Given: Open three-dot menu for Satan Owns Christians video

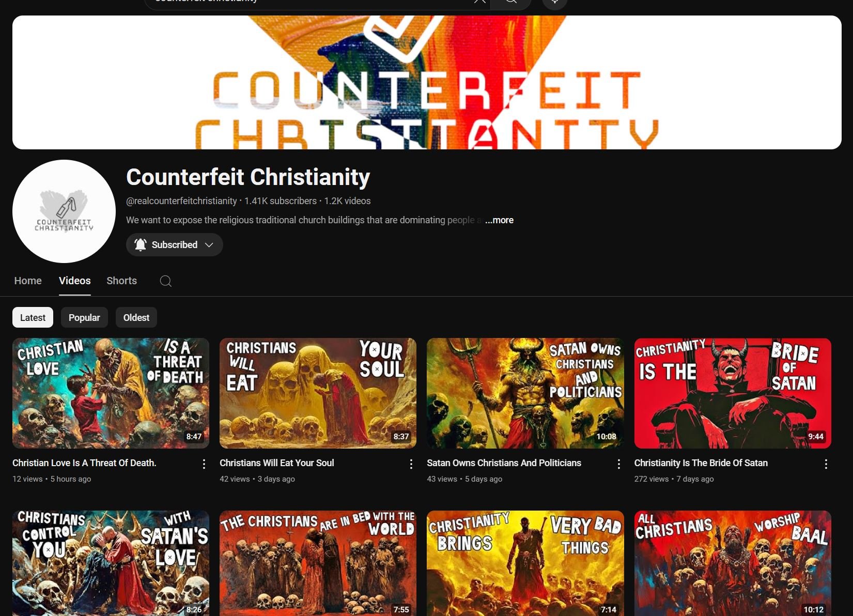Looking at the screenshot, I should (618, 464).
